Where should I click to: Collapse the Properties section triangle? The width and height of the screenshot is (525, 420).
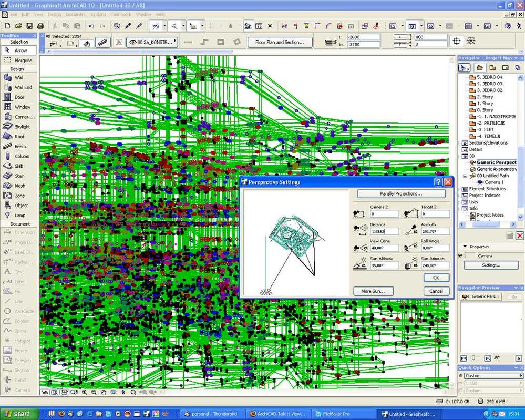tap(465, 247)
